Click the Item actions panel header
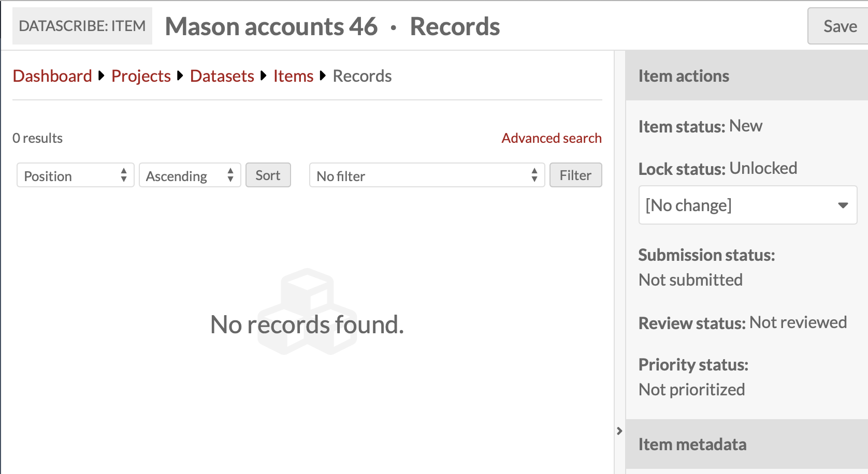The width and height of the screenshot is (868, 474). point(684,76)
